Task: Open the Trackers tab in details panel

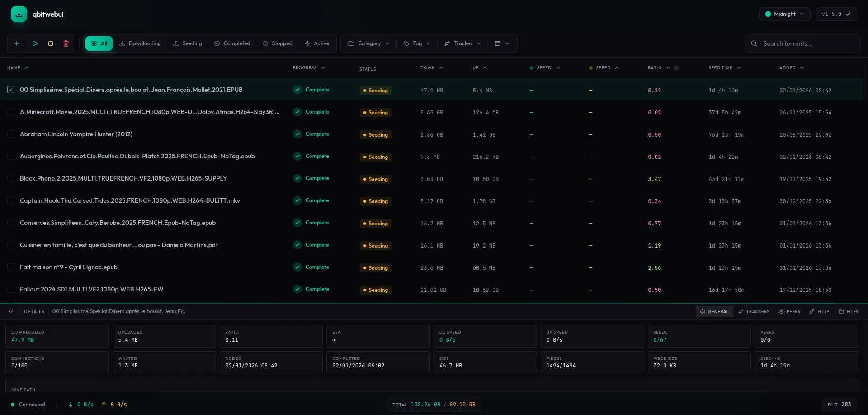Action: [x=754, y=311]
